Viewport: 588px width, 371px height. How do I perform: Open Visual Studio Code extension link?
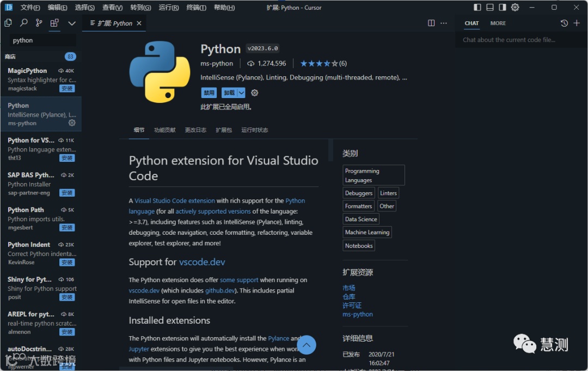pyautogui.click(x=175, y=200)
